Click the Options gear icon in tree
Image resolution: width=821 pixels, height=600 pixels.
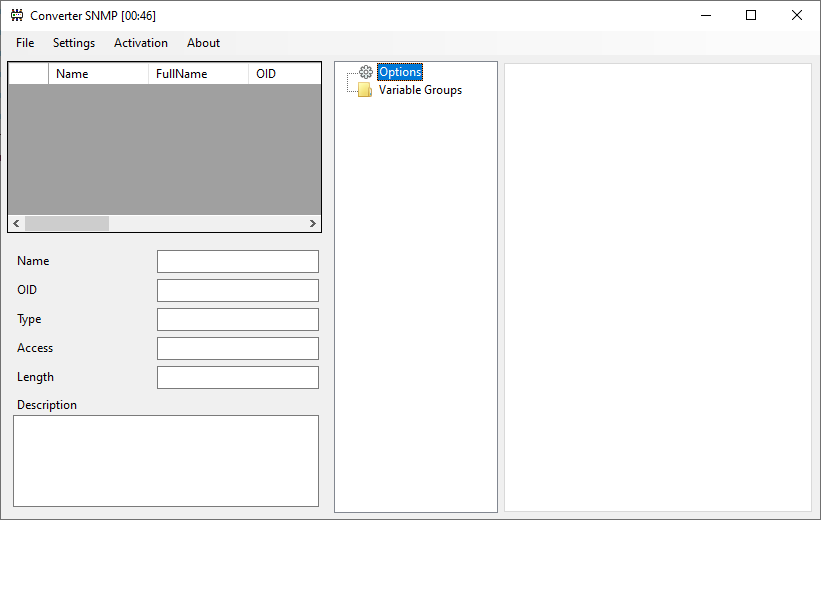coord(366,72)
